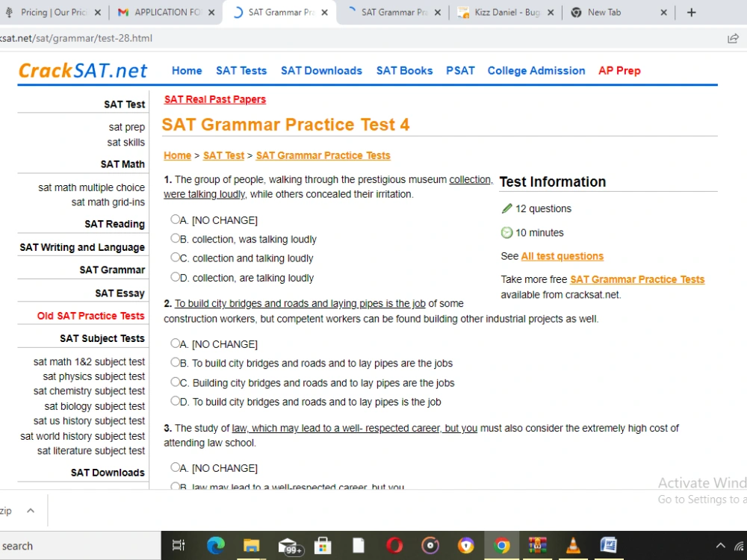Open the AP Prep menu item
The height and width of the screenshot is (560, 747).
[619, 70]
